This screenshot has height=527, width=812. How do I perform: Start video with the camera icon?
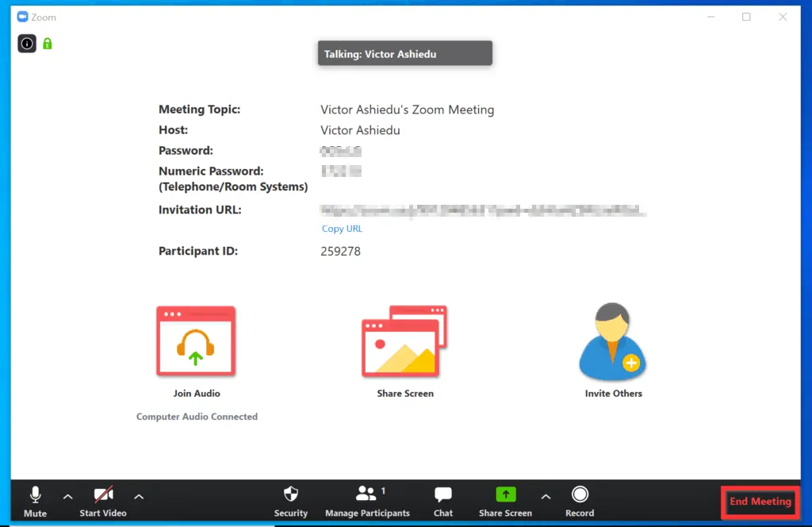click(103, 501)
